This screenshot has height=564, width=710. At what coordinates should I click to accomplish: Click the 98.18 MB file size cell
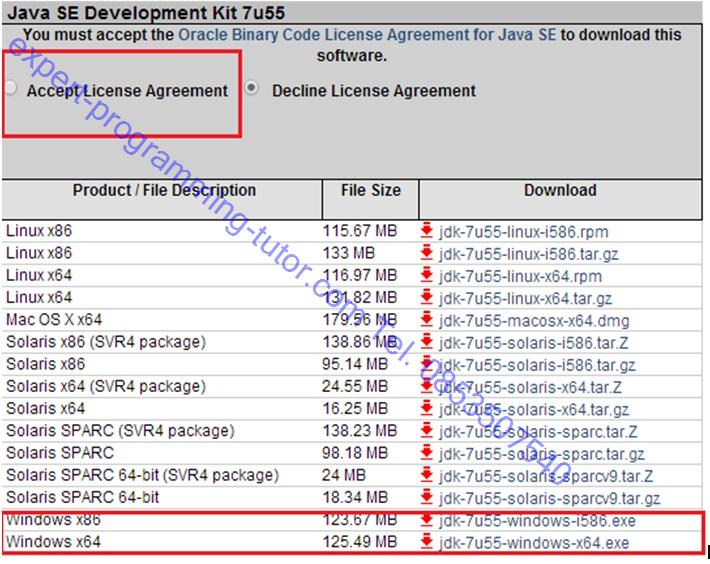[355, 453]
